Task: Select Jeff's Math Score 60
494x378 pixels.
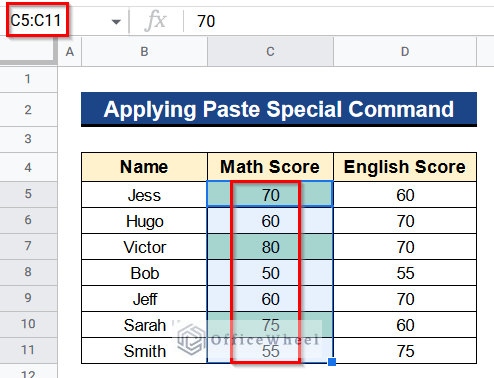Action: click(270, 299)
